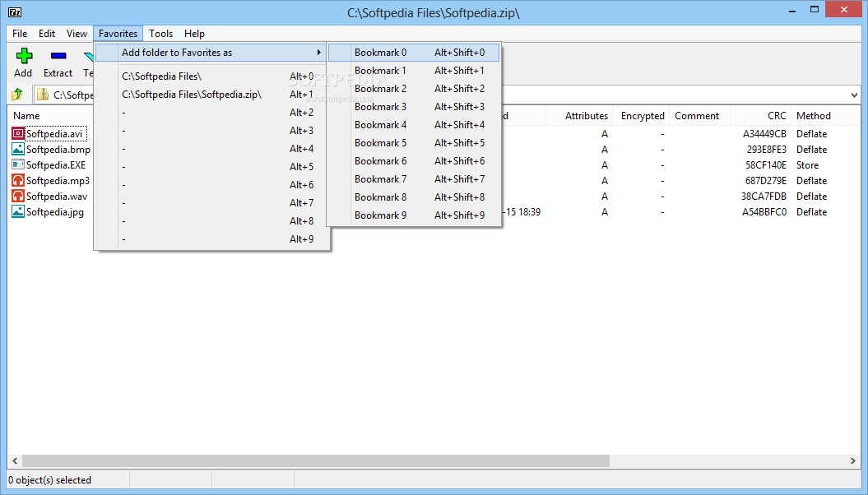Open the File menu
The image size is (868, 495).
point(20,34)
